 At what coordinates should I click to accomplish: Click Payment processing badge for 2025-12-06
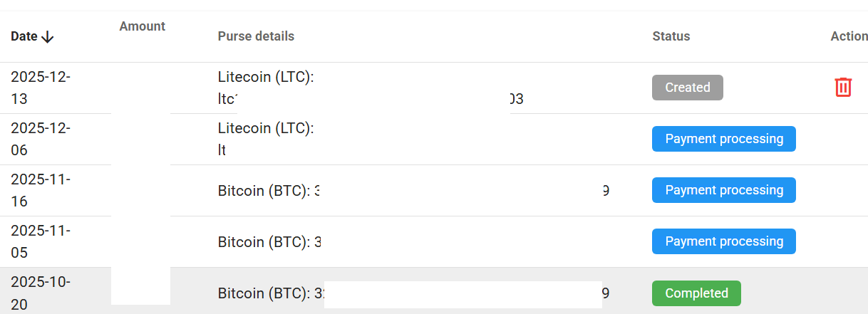724,139
